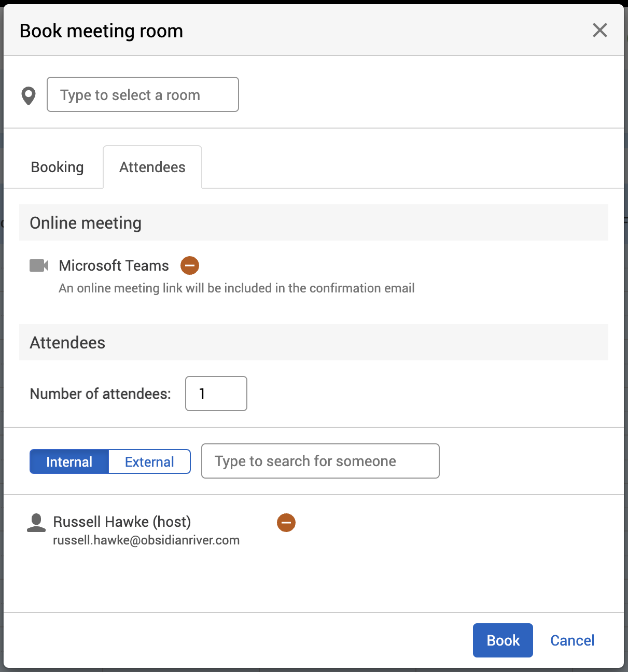Click the Russell Hawke (host) name
The image size is (628, 672).
coord(122,522)
